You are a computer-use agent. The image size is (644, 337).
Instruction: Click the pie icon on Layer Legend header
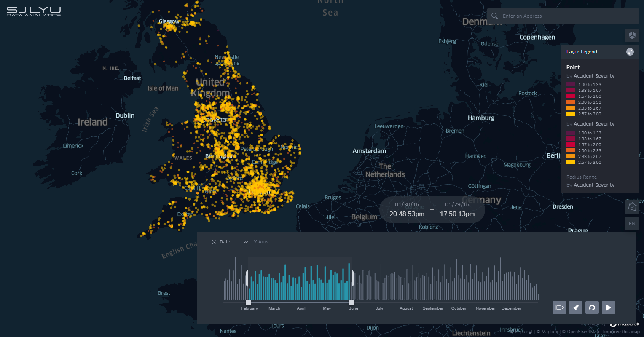(631, 52)
